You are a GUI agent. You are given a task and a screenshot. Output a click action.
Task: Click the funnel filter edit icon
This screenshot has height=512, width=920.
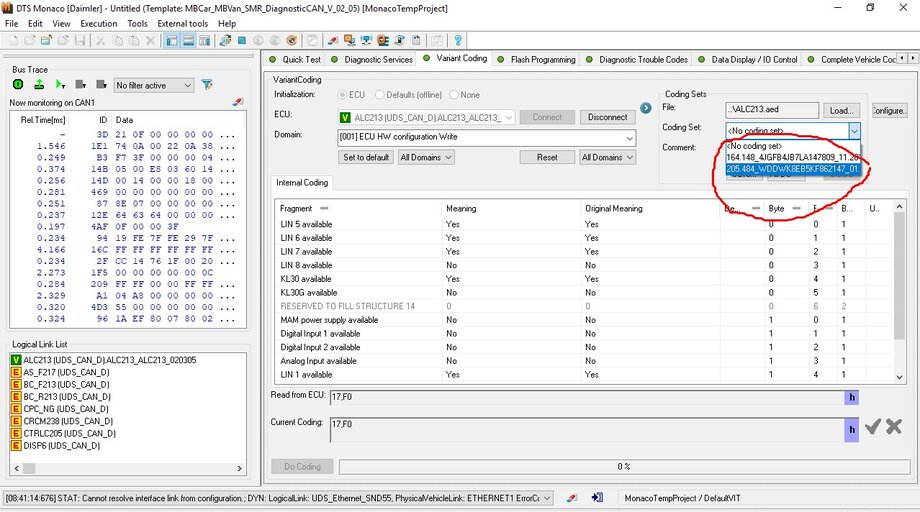click(207, 84)
